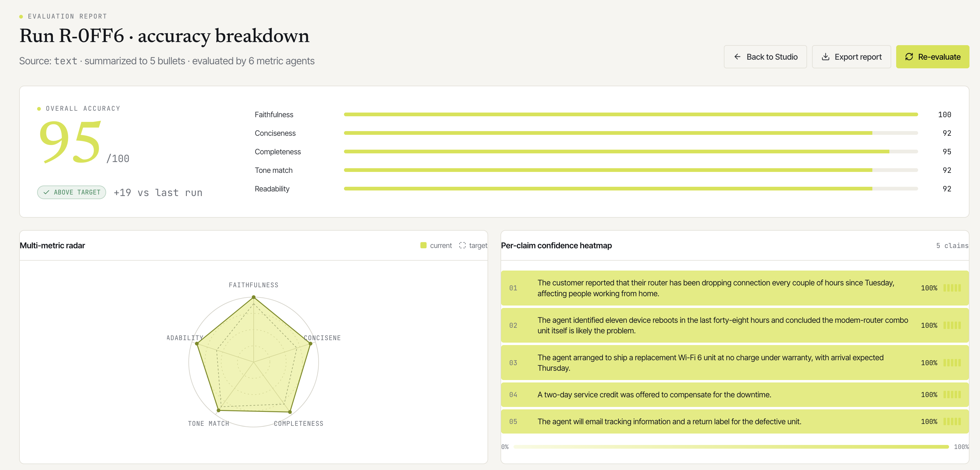Click the Readability progress bar
Screen dimensions: 980x470
click(x=631, y=189)
